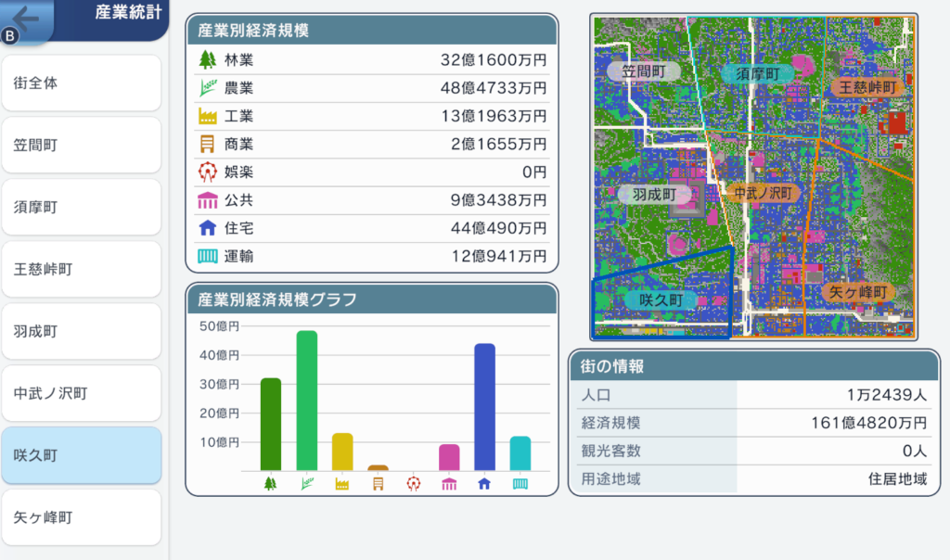Open 須摩町 district statistics
This screenshot has height=560, width=950.
[82, 207]
